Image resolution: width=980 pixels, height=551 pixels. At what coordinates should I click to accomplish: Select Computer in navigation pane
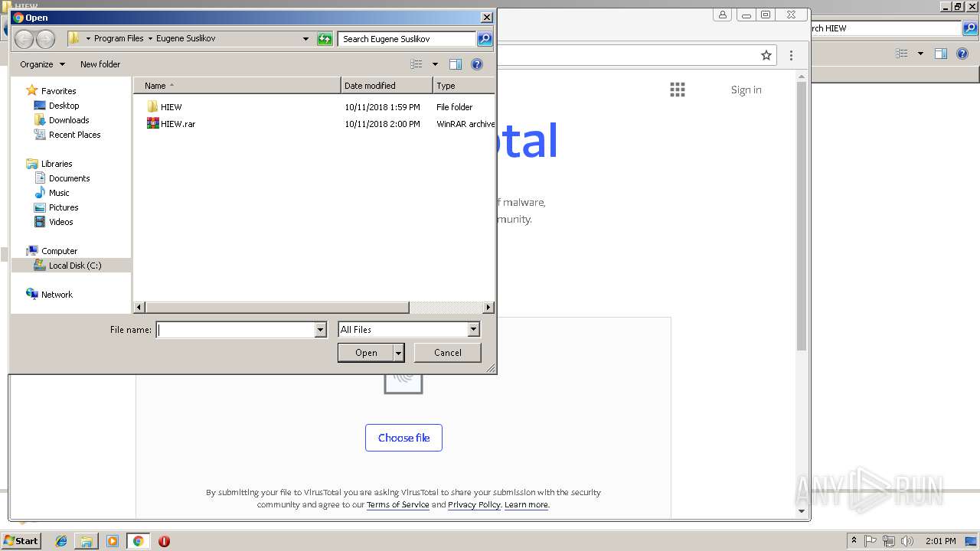tap(59, 251)
